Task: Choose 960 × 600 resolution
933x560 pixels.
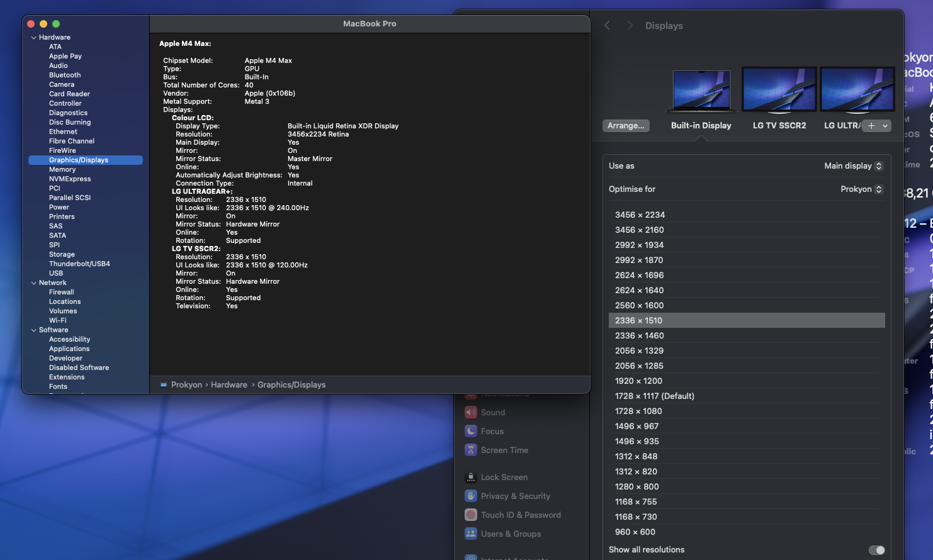Action: point(747,532)
